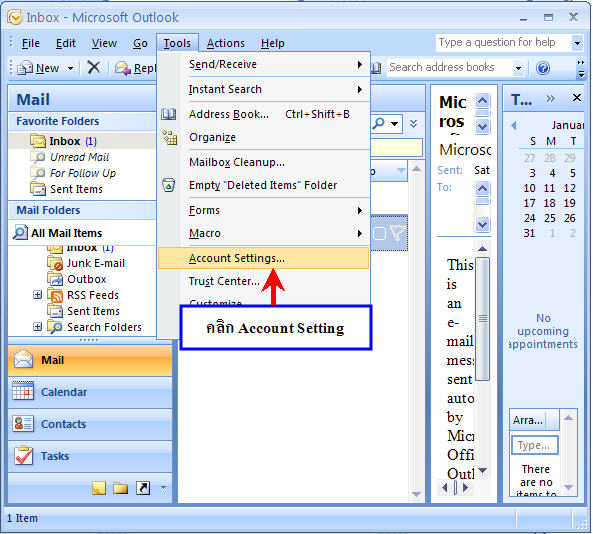This screenshot has width=593, height=534.
Task: Expand the Search Folders tree node
Action: click(37, 326)
